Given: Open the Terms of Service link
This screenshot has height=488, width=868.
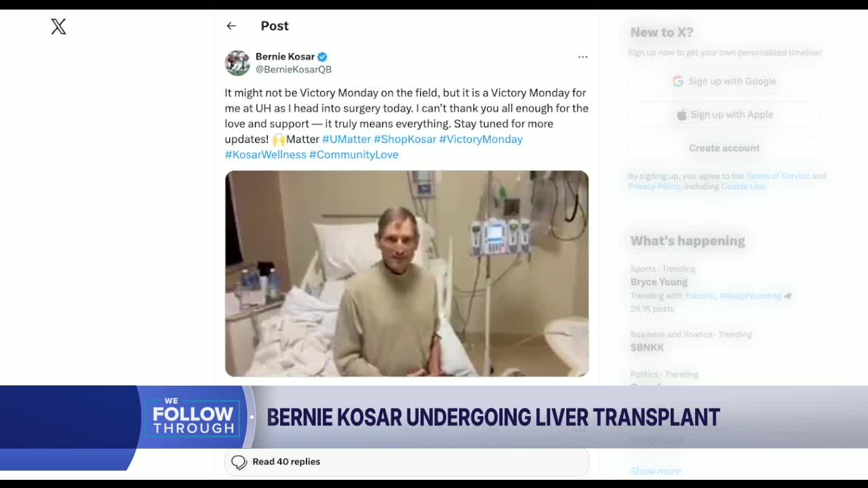Looking at the screenshot, I should click(778, 176).
